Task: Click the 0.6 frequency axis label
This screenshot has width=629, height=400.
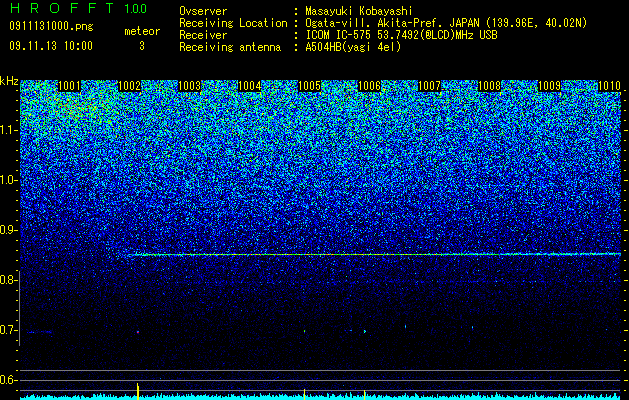Action: point(8,380)
